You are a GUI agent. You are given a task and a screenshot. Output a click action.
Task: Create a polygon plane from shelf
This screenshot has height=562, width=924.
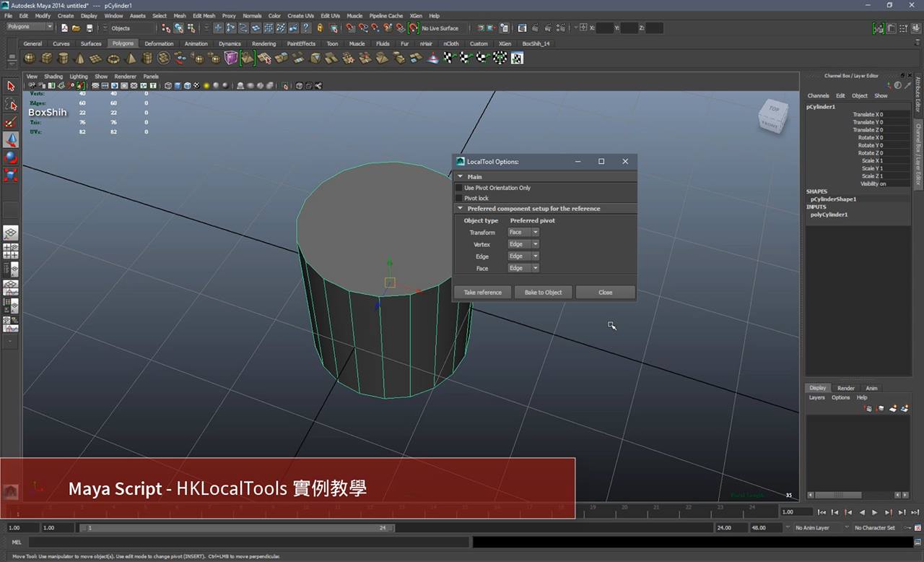(x=97, y=58)
